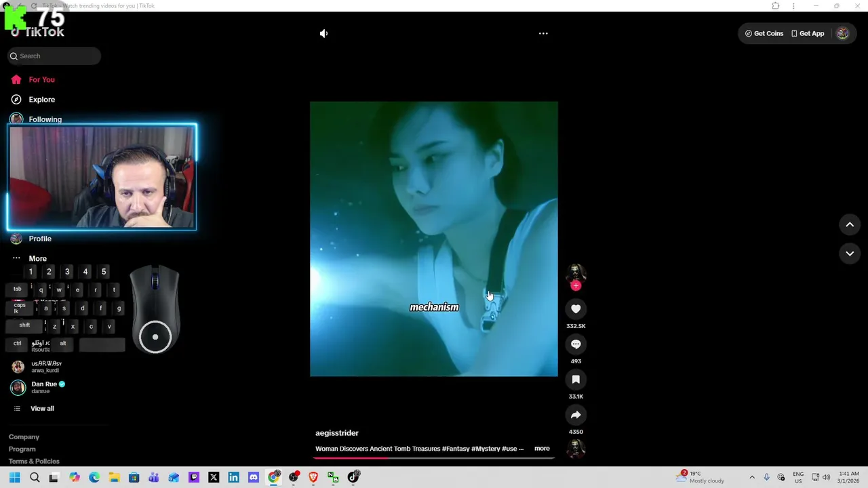Click the Get App button

[x=808, y=33]
